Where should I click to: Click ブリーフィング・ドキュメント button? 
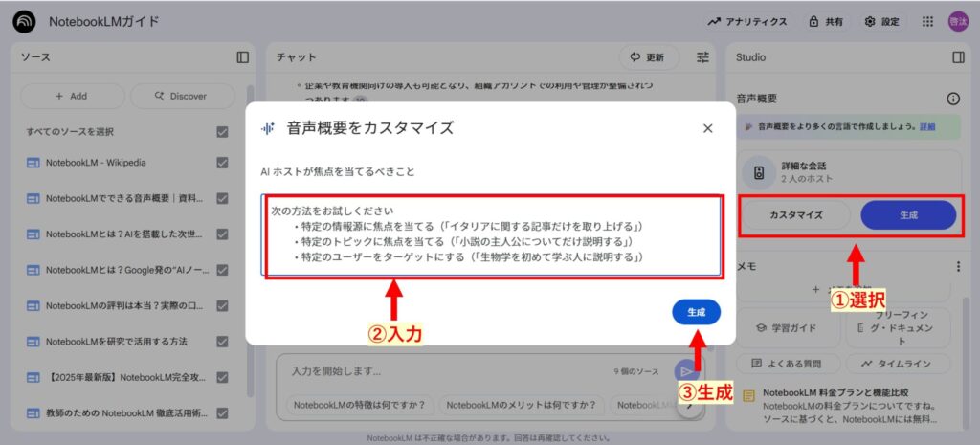point(898,327)
